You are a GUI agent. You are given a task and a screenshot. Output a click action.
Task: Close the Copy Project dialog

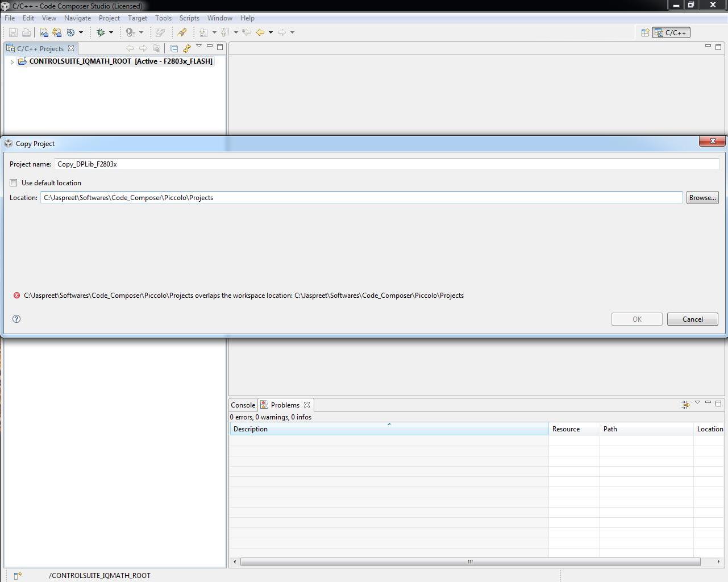tap(713, 141)
